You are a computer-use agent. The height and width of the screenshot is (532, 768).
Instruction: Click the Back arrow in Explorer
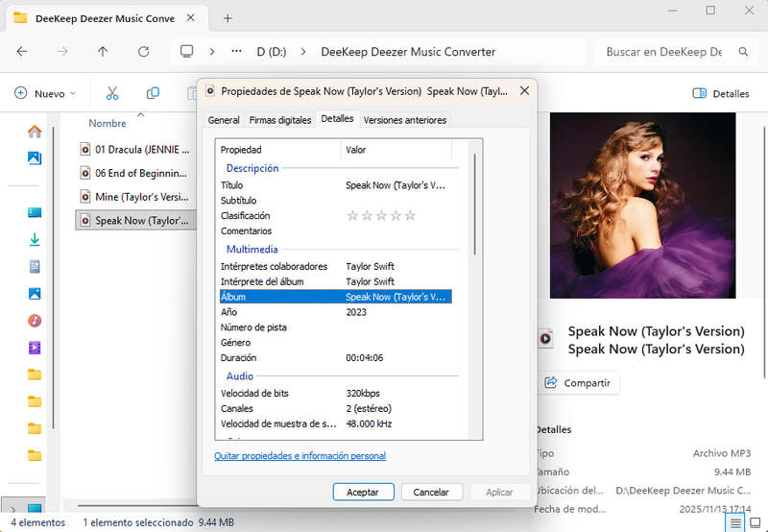(x=21, y=52)
